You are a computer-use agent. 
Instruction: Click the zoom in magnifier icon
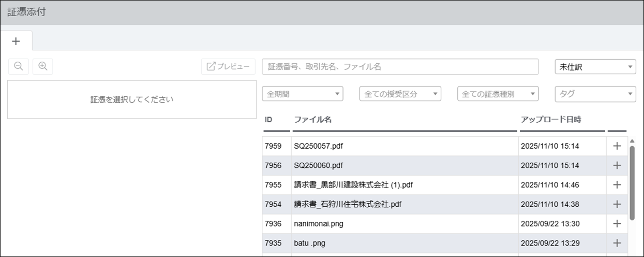43,66
